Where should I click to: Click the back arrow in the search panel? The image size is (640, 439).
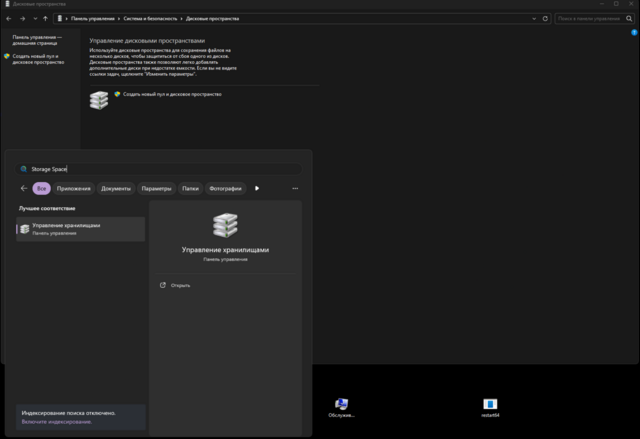24,188
